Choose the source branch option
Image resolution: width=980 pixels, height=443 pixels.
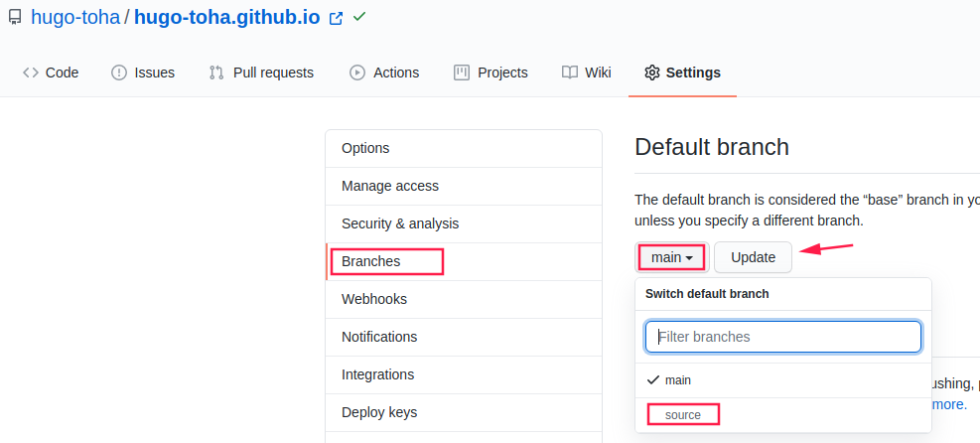[x=783, y=415]
